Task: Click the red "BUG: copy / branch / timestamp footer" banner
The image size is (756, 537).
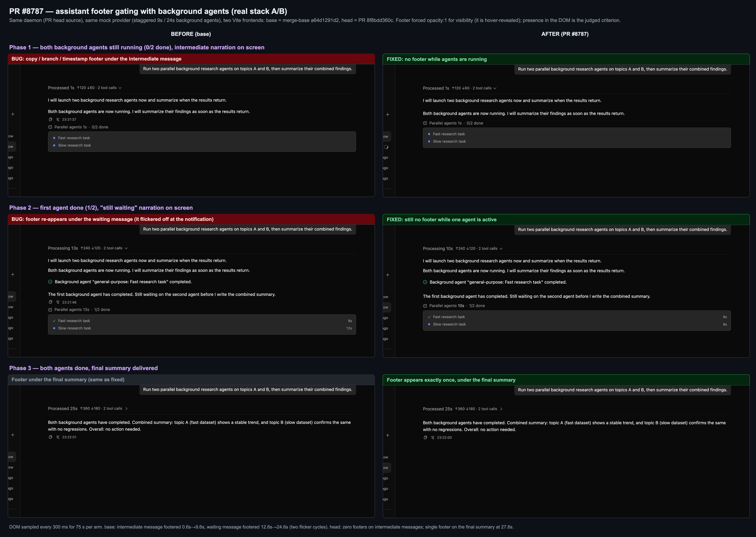Action: click(191, 59)
